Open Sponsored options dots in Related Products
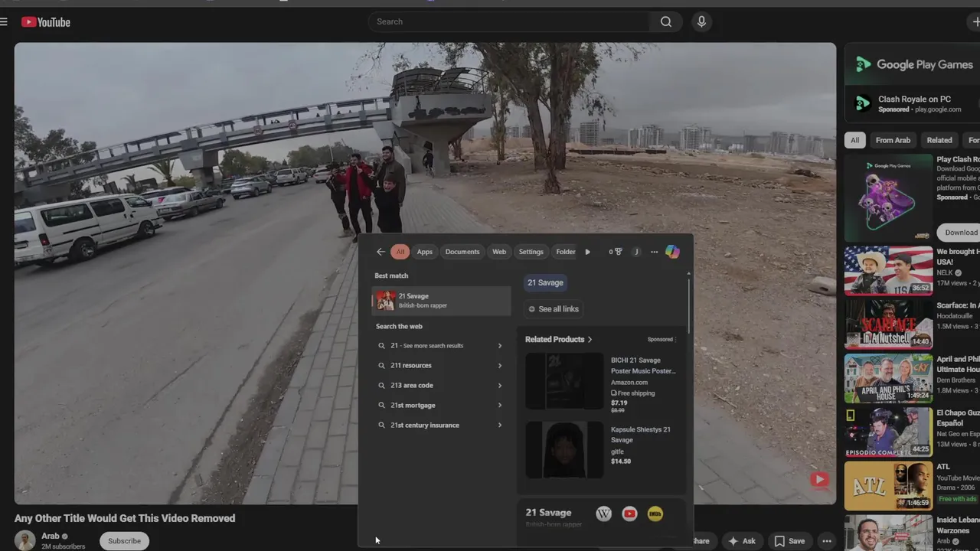The width and height of the screenshot is (980, 551). click(675, 339)
